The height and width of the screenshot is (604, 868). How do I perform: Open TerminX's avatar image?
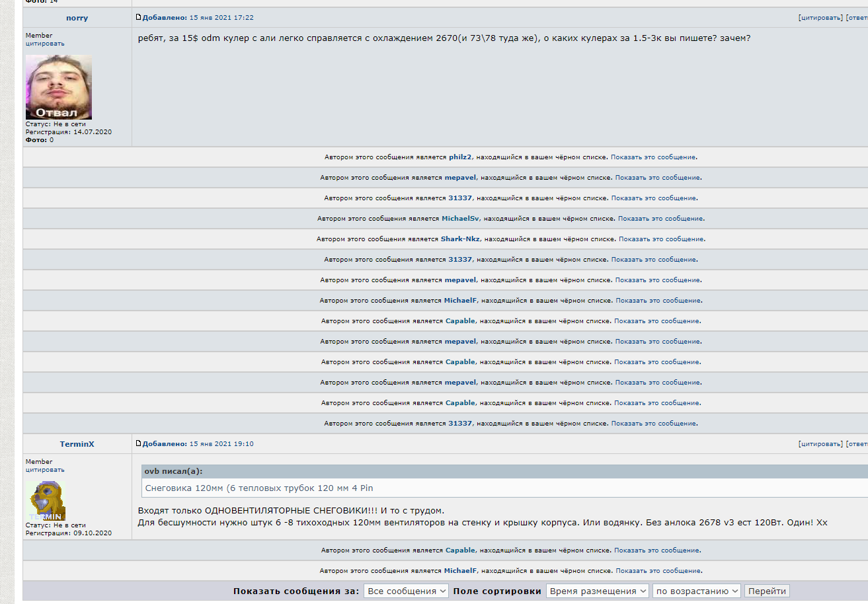click(x=46, y=500)
